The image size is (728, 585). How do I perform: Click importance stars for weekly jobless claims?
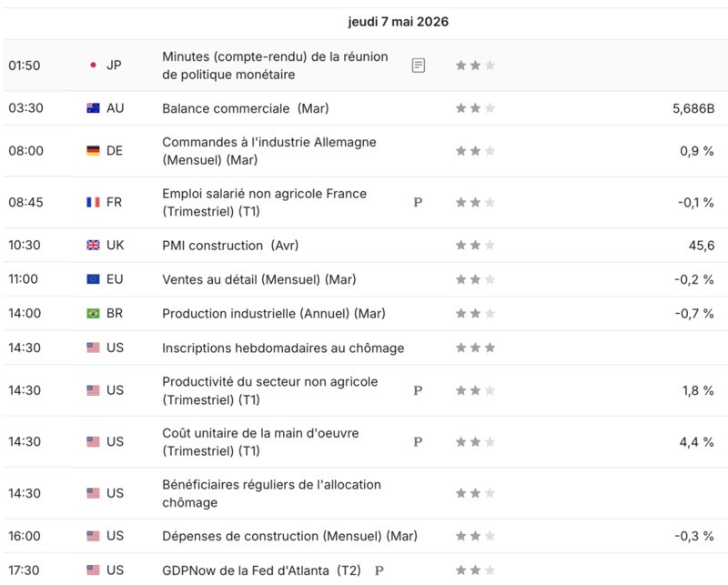click(x=475, y=348)
